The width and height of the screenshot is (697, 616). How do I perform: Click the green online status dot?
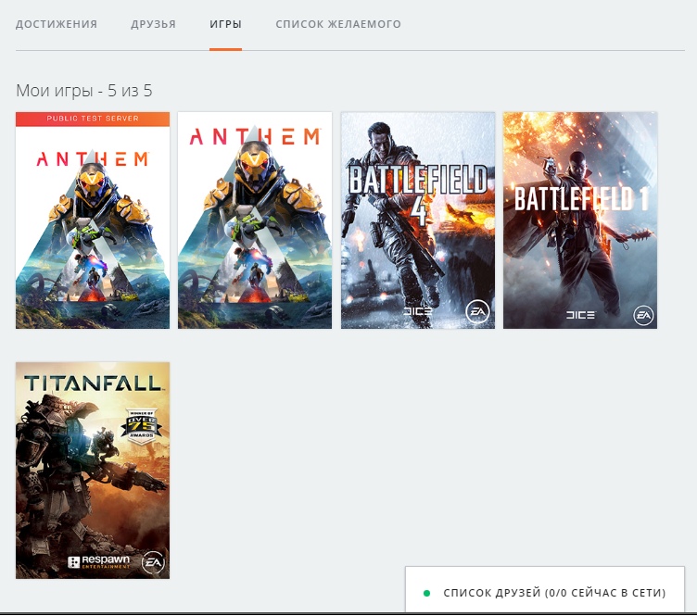(426, 593)
